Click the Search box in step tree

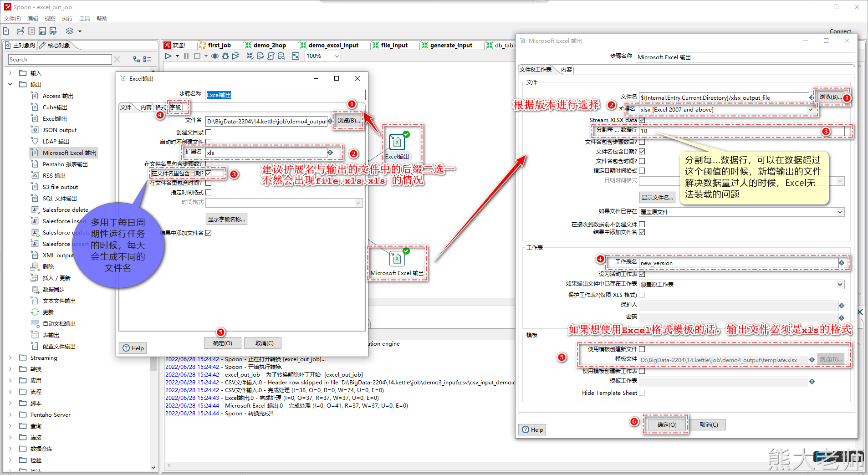[x=59, y=59]
